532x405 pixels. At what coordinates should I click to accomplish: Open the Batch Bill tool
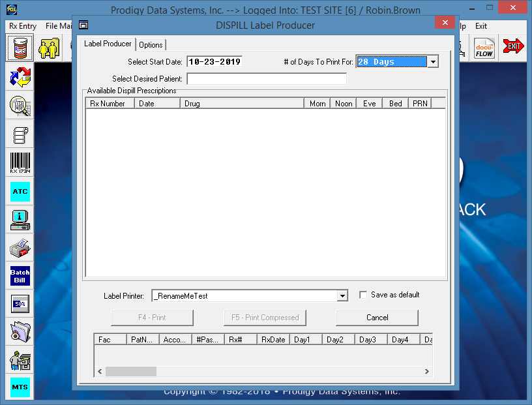tap(20, 276)
